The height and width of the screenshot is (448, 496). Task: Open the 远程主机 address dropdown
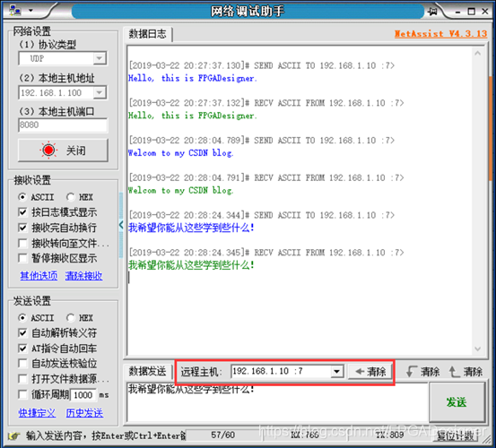tap(337, 371)
